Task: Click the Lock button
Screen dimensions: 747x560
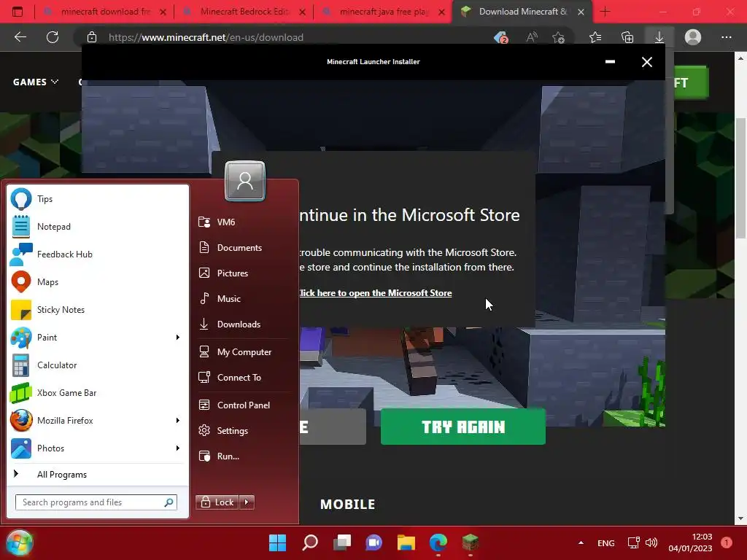Action: coord(217,502)
